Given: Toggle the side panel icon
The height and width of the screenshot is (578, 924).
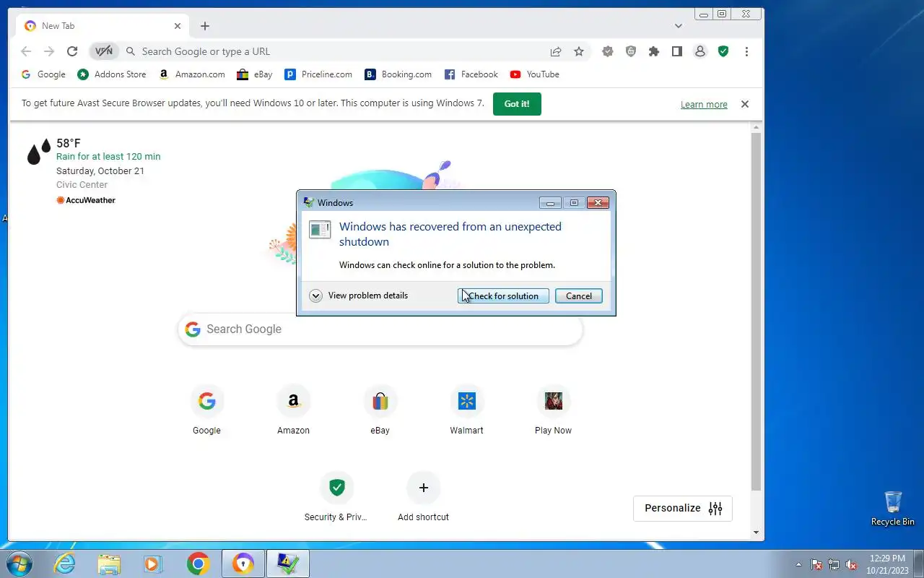Looking at the screenshot, I should point(677,51).
